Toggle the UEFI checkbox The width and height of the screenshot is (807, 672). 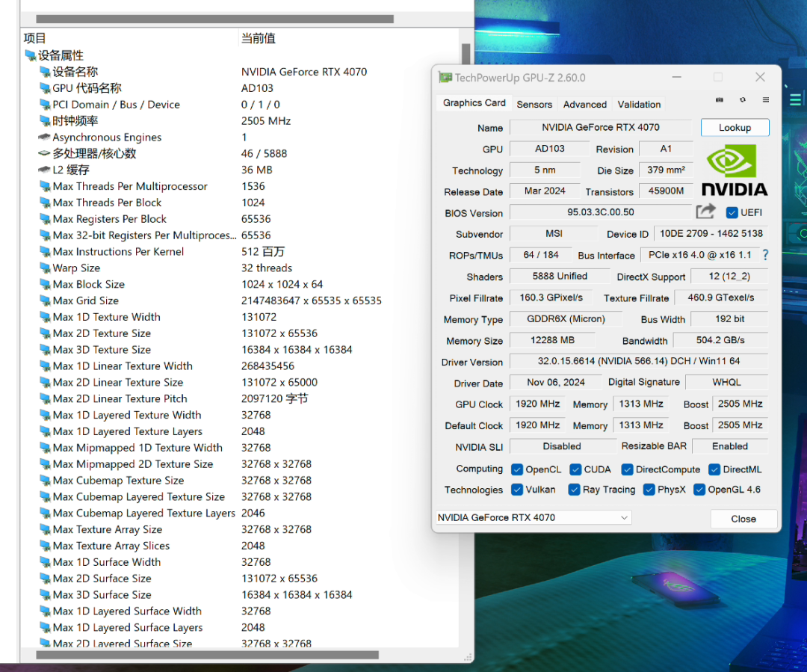click(x=732, y=213)
